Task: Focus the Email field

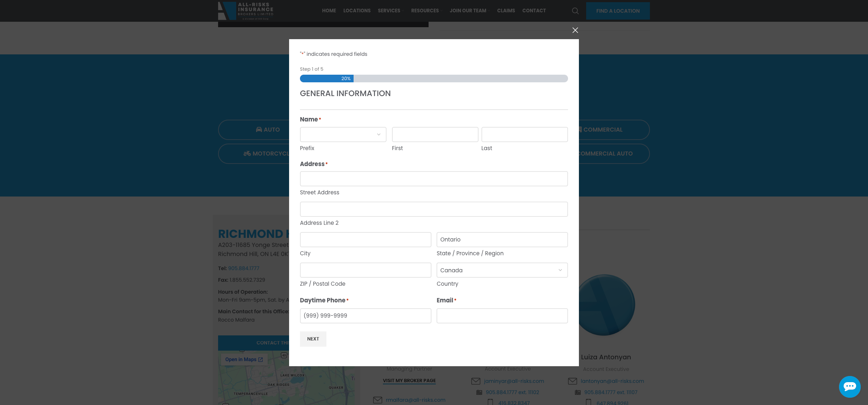Action: point(502,316)
